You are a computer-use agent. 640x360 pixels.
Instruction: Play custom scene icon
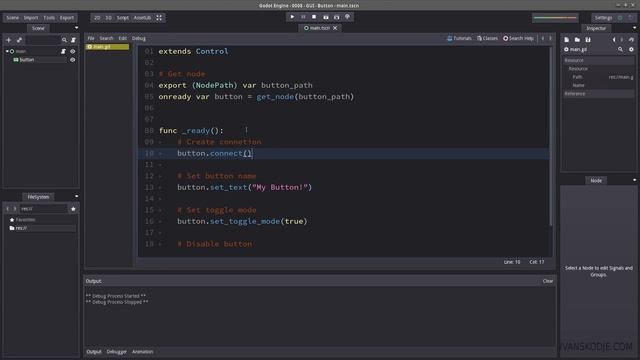(x=337, y=17)
